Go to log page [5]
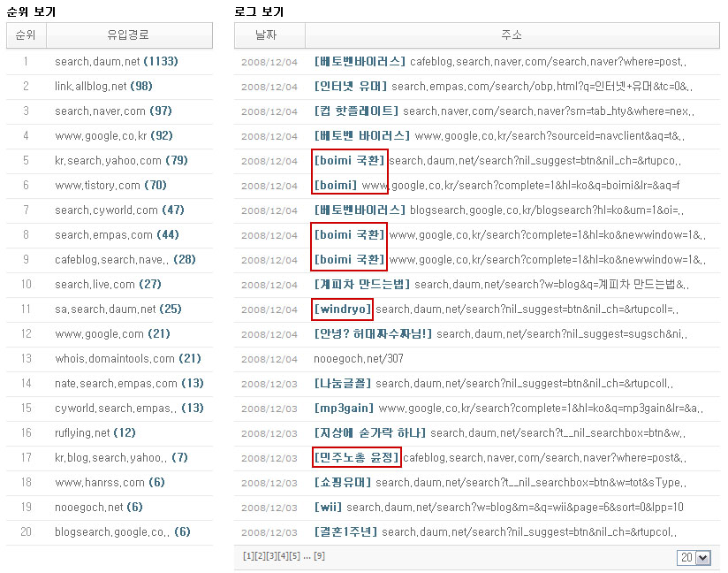The height and width of the screenshot is (573, 728). pos(295,556)
